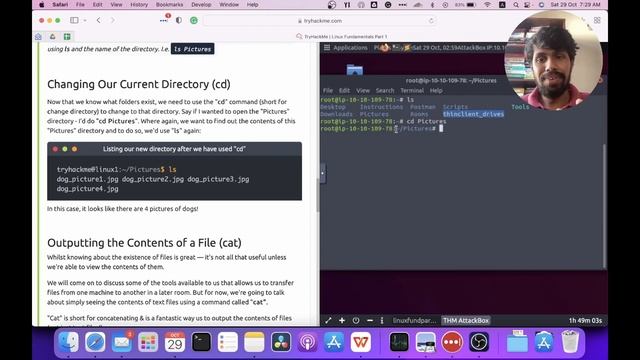The height and width of the screenshot is (360, 640).
Task: Switch to the linuxfundpar... machine tab
Action: (x=414, y=320)
